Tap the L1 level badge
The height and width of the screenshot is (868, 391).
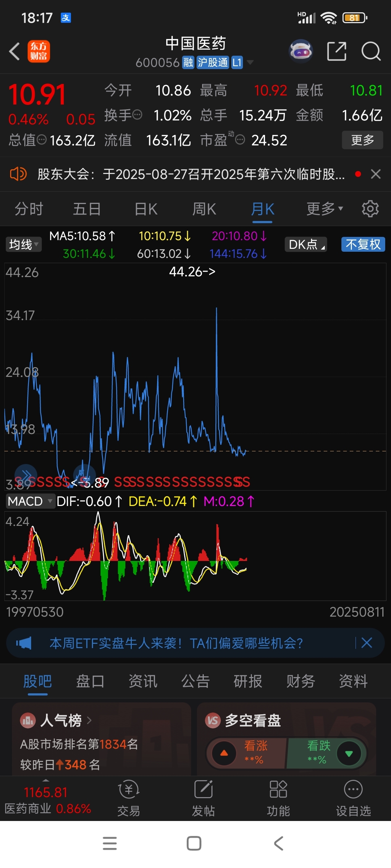(237, 63)
